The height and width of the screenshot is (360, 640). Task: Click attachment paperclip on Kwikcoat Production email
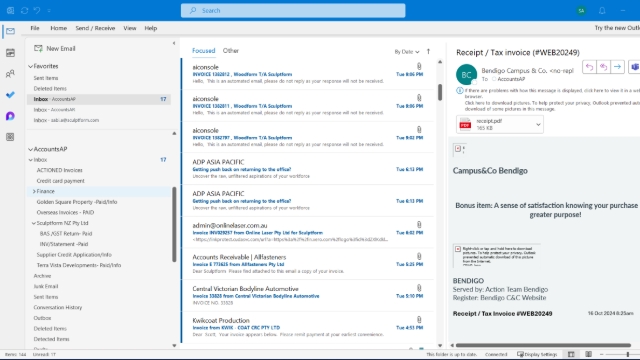click(x=419, y=320)
